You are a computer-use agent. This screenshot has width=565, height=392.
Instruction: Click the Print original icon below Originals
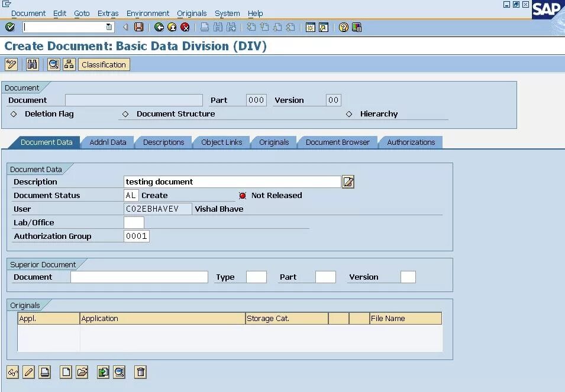pos(45,372)
